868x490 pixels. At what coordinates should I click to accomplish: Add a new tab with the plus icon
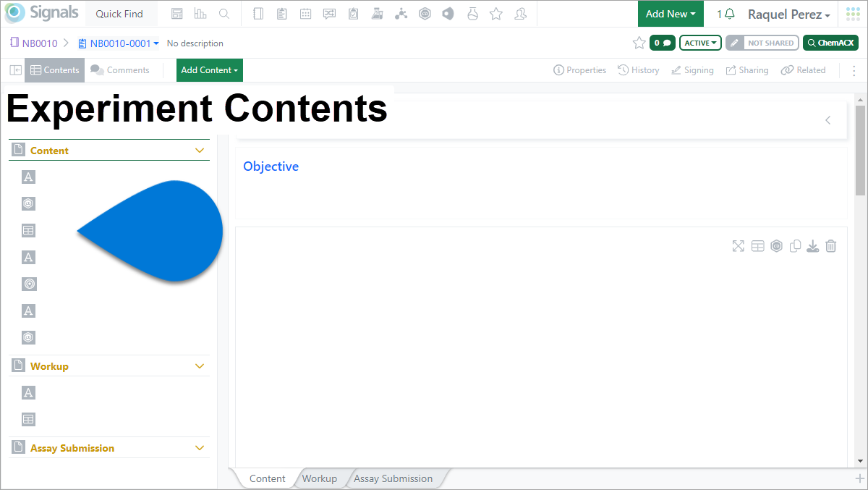click(859, 478)
